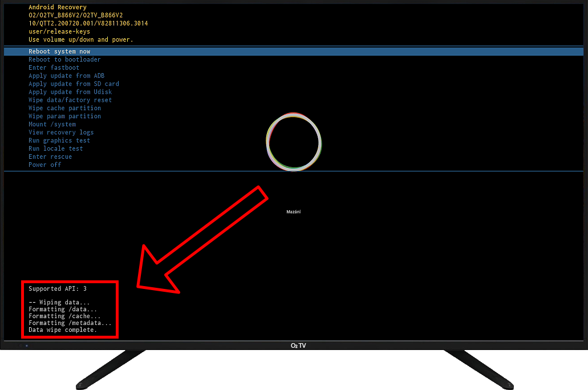Choose 'Power off' menu entry
This screenshot has width=588, height=390.
pyautogui.click(x=44, y=164)
